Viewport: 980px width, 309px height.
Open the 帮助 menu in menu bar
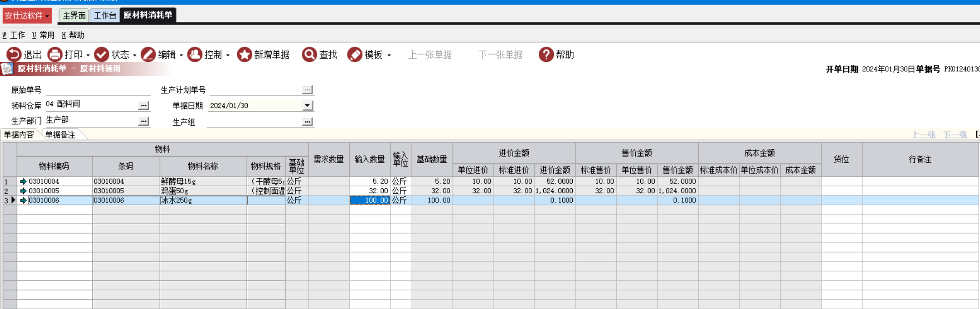coord(73,35)
